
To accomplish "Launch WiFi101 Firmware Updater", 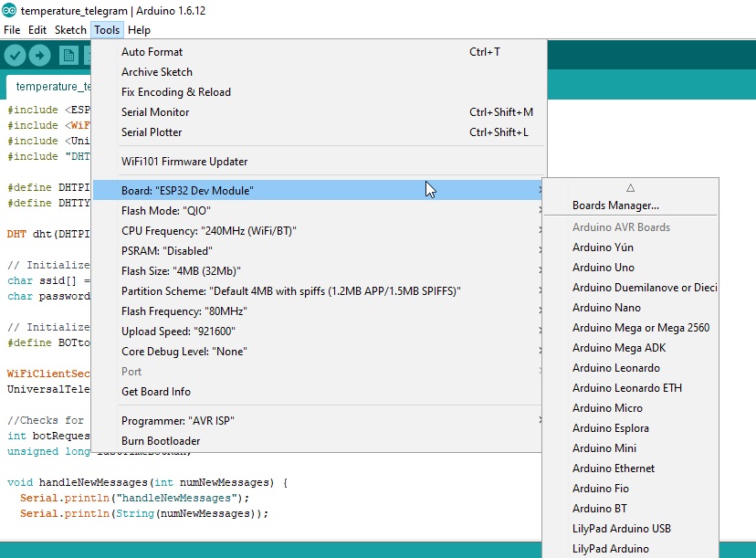I will (x=320, y=162).
